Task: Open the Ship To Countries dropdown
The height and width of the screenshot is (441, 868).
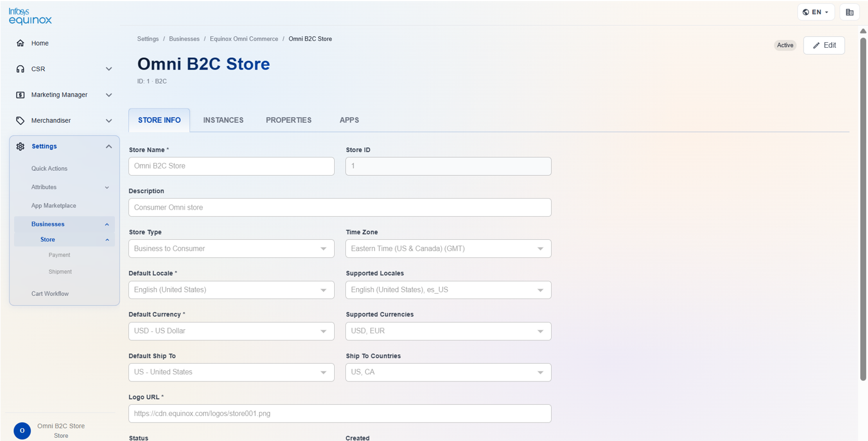Action: pos(448,372)
